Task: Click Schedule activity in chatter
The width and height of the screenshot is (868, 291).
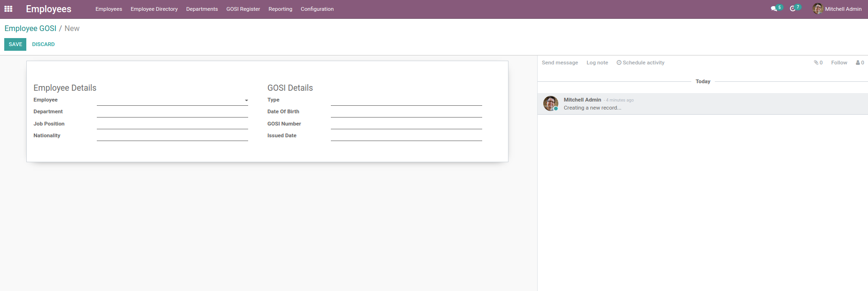Action: 641,63
